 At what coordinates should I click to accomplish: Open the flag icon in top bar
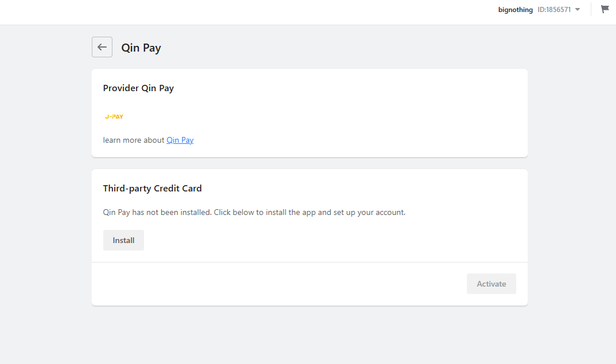[x=605, y=9]
